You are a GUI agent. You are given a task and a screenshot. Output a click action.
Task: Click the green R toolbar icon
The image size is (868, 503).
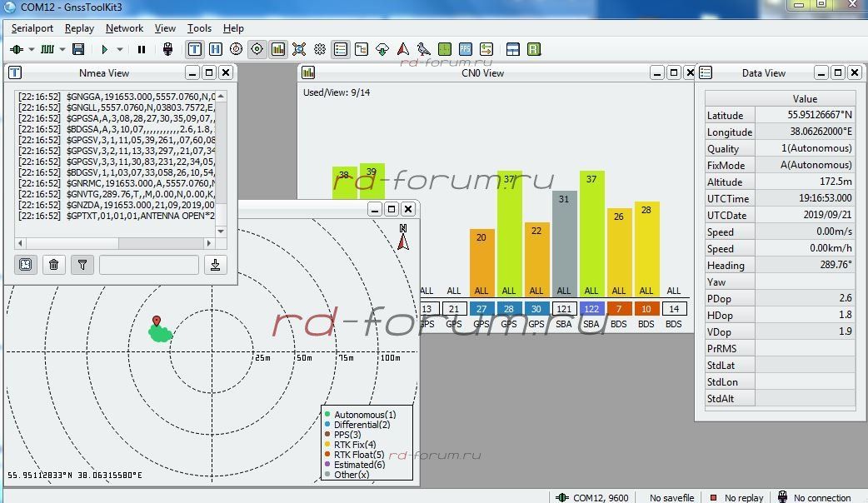pos(534,49)
